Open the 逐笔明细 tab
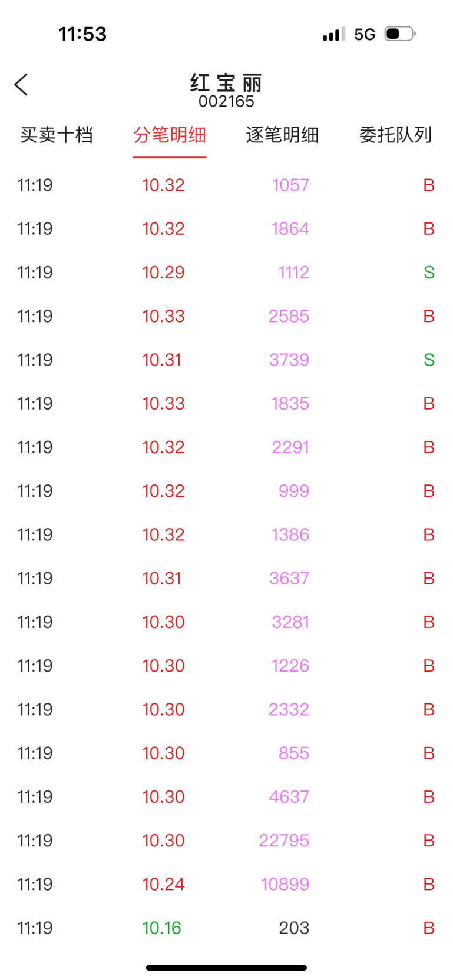Image resolution: width=453 pixels, height=980 pixels. pos(283,135)
